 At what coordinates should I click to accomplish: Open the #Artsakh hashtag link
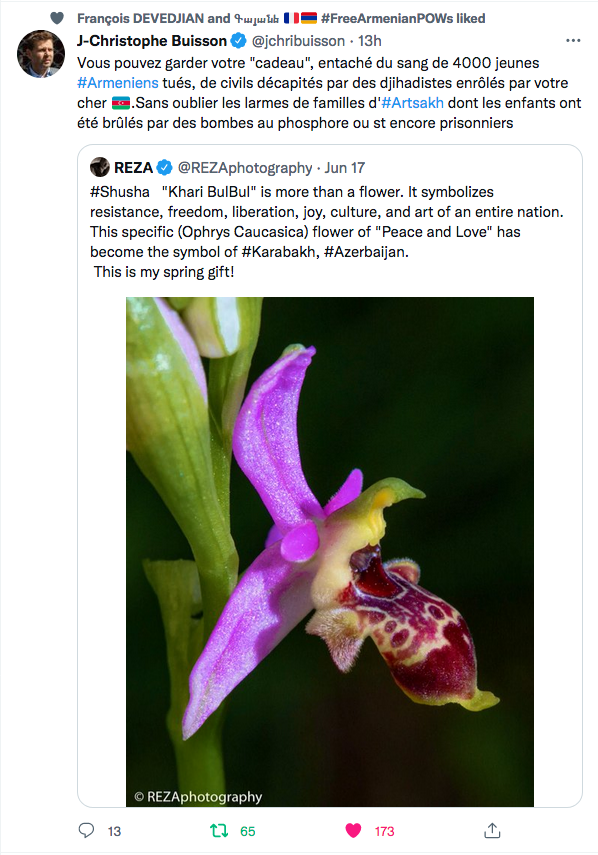[x=412, y=103]
